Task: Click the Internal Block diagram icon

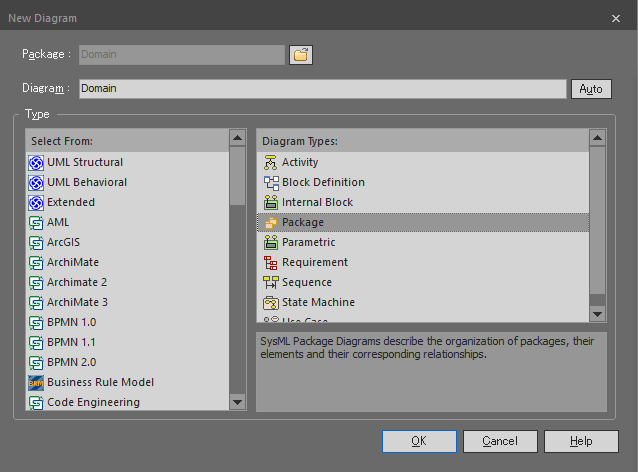Action: click(271, 202)
